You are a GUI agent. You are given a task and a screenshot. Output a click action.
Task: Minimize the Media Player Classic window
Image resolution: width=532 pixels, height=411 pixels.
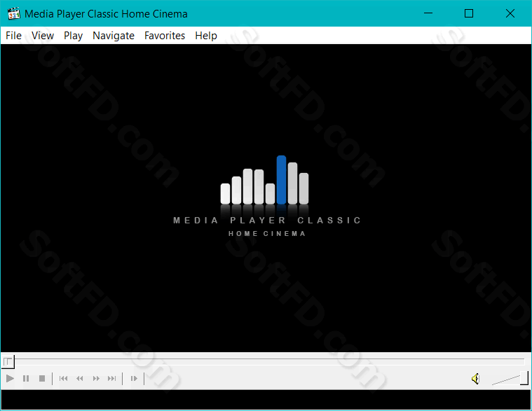tap(428, 13)
